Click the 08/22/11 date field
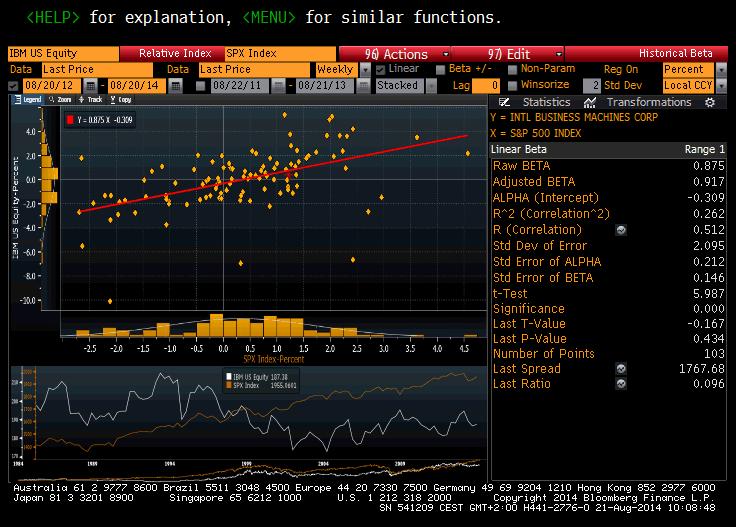736x527 pixels. (x=240, y=86)
